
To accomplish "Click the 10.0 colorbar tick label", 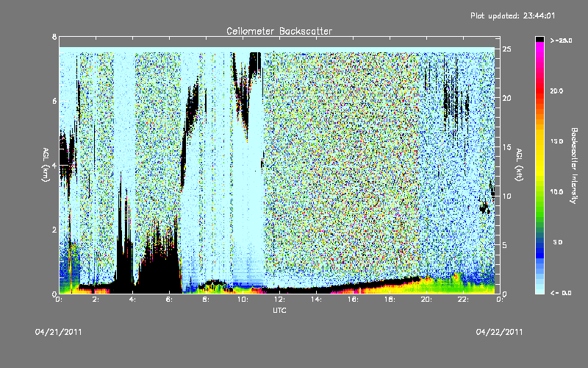I will point(556,192).
